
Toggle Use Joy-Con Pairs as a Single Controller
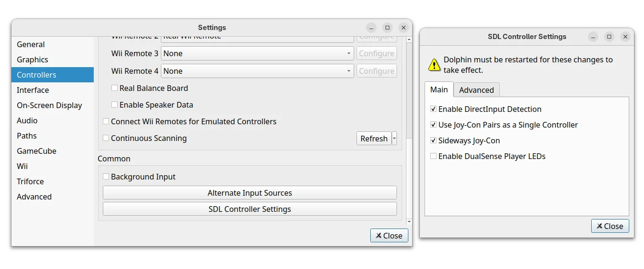[x=433, y=125]
